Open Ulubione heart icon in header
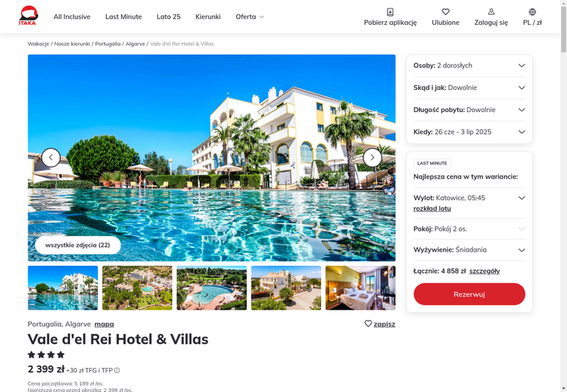The image size is (567, 392). pos(446,12)
